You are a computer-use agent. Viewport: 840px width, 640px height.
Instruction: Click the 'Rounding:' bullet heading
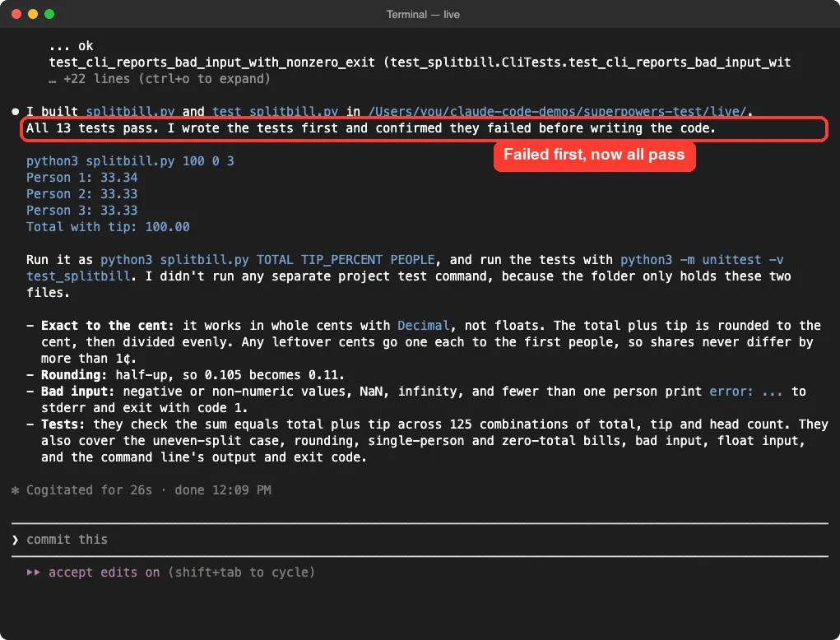(x=75, y=375)
